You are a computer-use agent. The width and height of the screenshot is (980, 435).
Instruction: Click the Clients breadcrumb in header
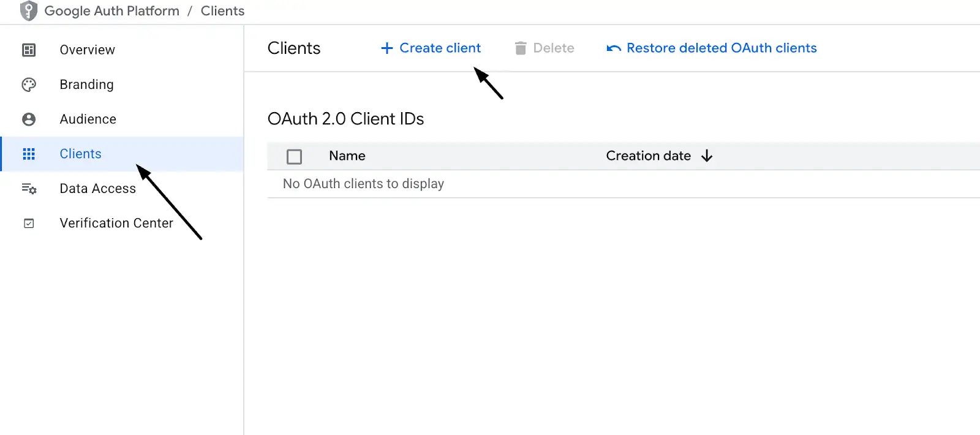tap(222, 11)
